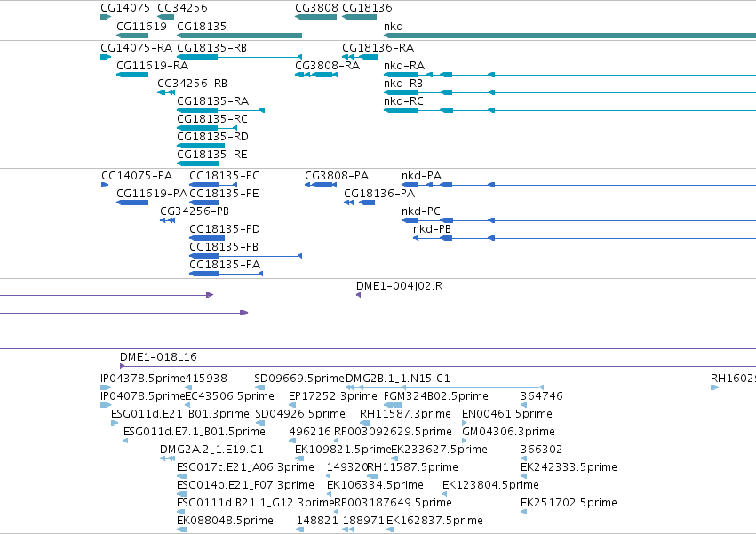Select the CG18136-PA protein label
The width and height of the screenshot is (756, 534).
point(379,194)
